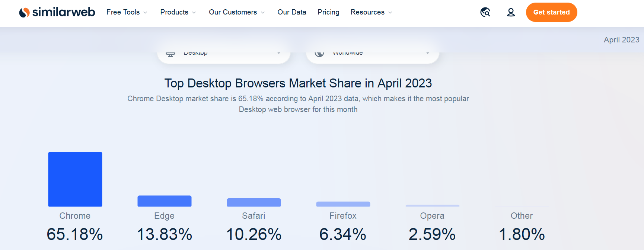
Task: Expand the Products menu
Action: tap(178, 12)
